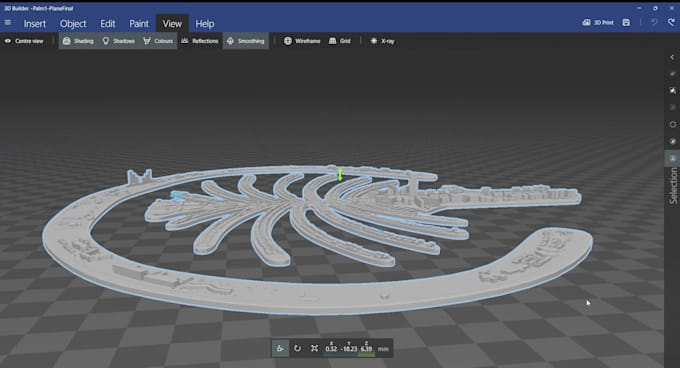Select the Scale tool icon
Screen dimensions: 680x368
[x=314, y=348]
